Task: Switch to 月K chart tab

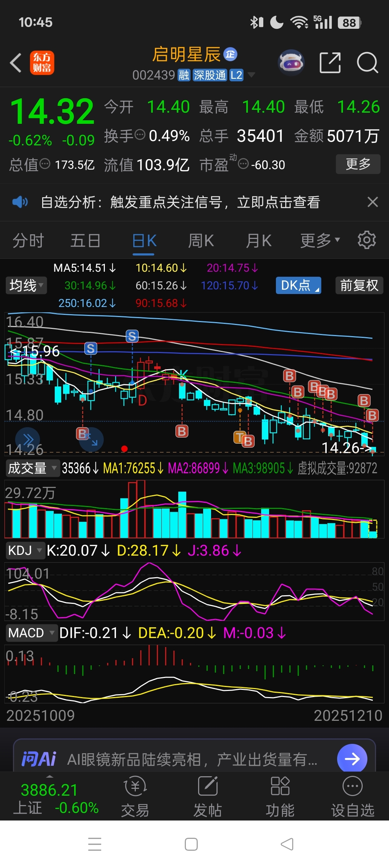Action: click(259, 241)
